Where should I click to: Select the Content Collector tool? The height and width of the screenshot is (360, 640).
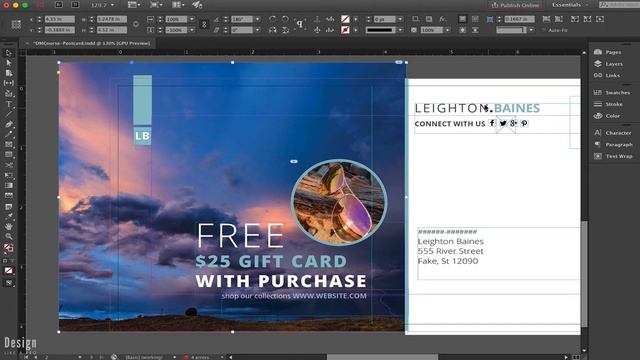coord(9,93)
